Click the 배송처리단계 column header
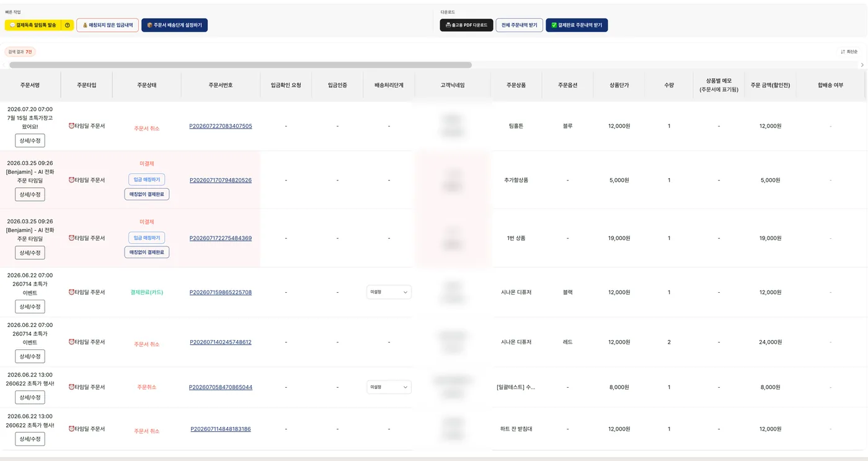This screenshot has height=461, width=868. (x=389, y=85)
